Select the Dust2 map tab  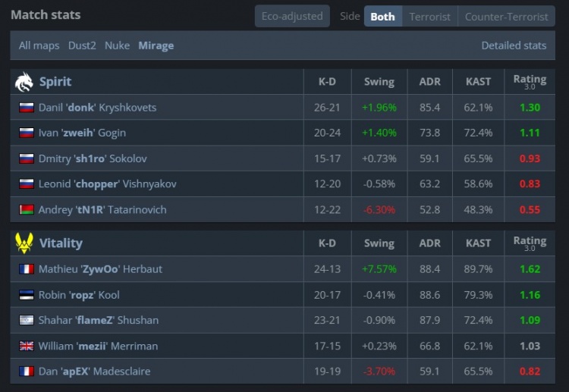83,45
